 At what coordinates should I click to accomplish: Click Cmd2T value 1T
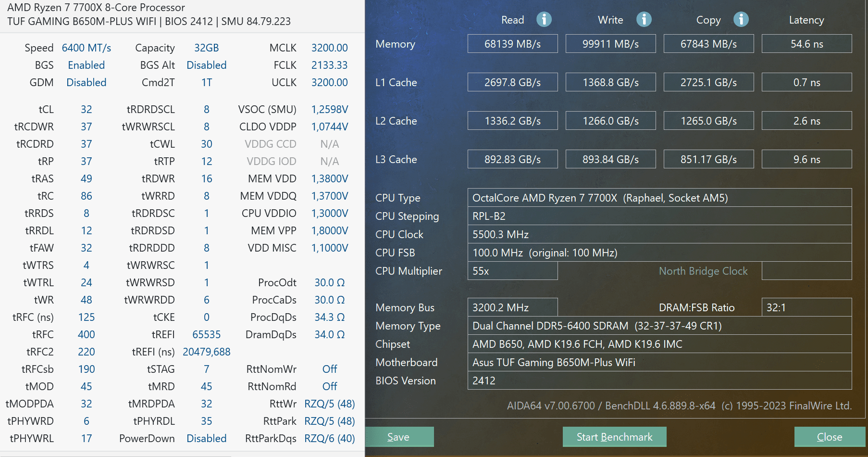(207, 82)
